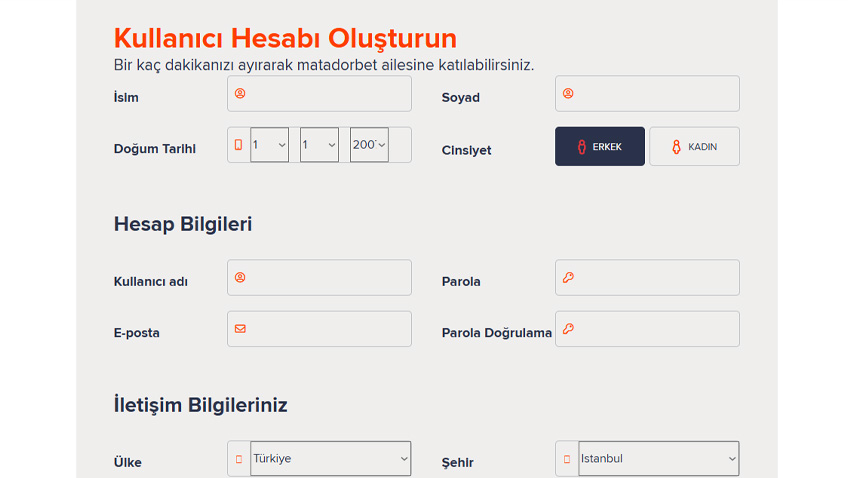This screenshot has height=478, width=850.
Task: Click the user icon in Kullanıcı adı field
Action: point(240,277)
